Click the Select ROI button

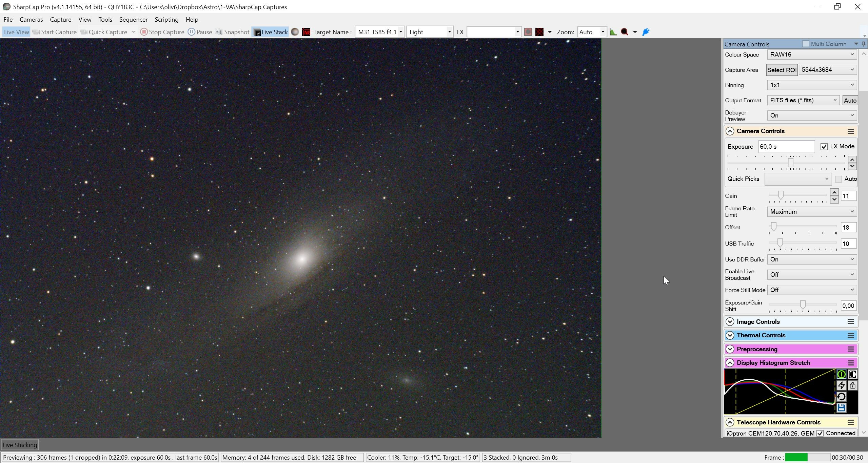coord(782,70)
